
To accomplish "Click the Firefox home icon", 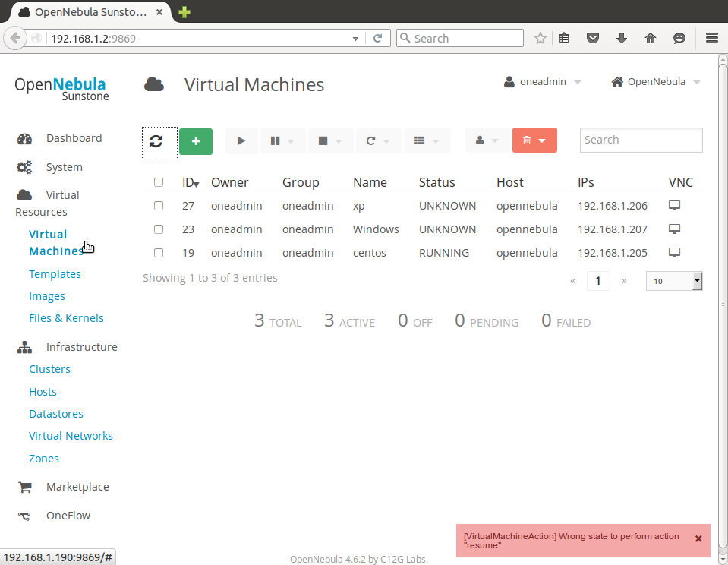I will 651,38.
